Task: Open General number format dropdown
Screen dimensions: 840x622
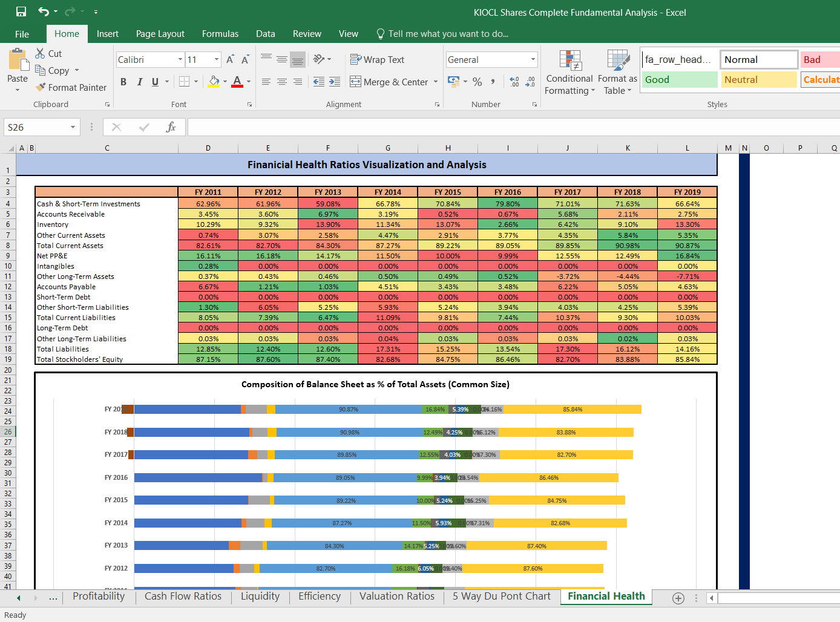Action: tap(533, 59)
